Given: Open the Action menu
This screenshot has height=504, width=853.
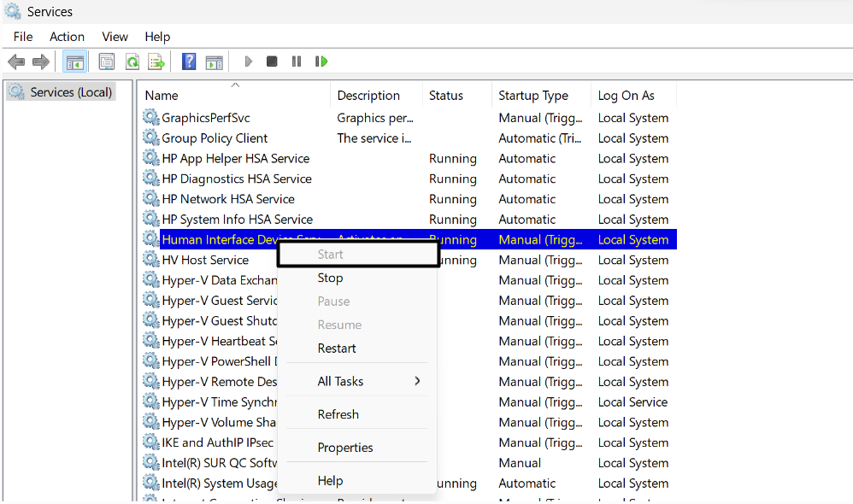Looking at the screenshot, I should 67,37.
